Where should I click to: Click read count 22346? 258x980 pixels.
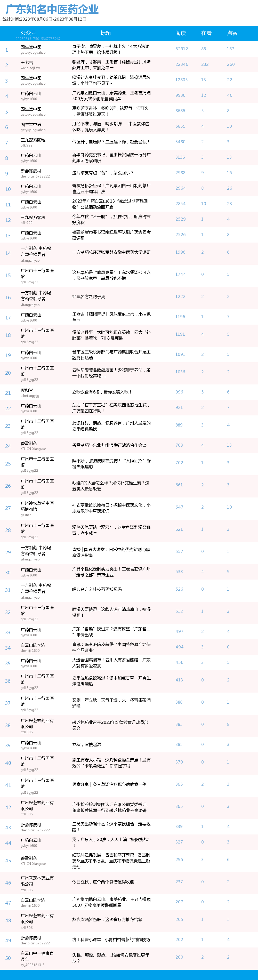pyautogui.click(x=182, y=64)
